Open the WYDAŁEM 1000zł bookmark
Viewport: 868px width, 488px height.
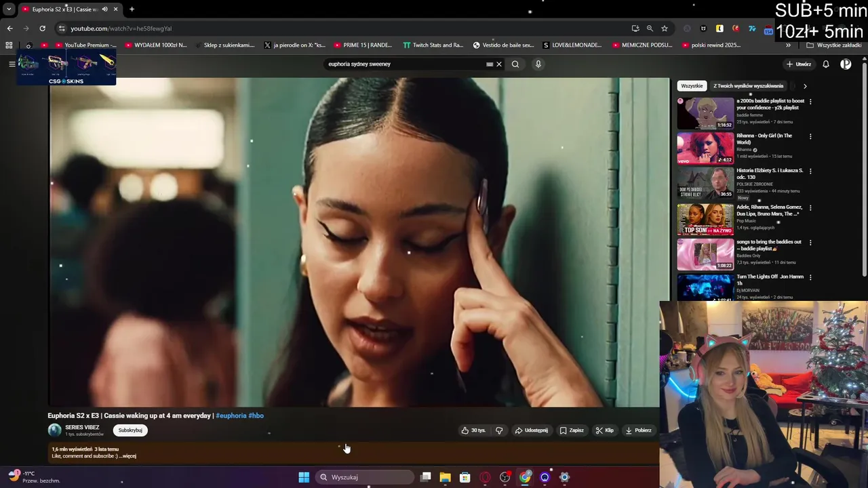pos(156,45)
